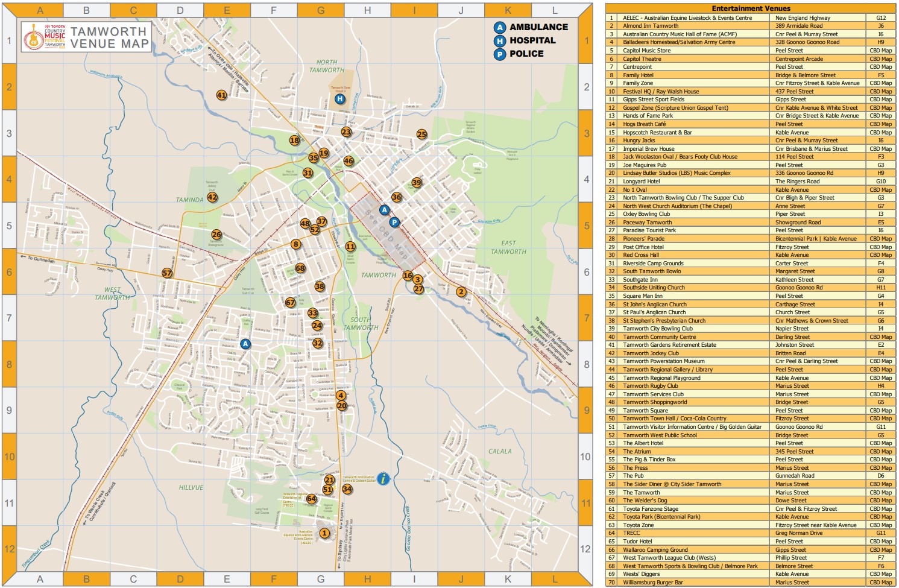This screenshot has height=588, width=899.
Task: Click 'Wallaroo Camping Ground' in the list
Action: pos(655,550)
